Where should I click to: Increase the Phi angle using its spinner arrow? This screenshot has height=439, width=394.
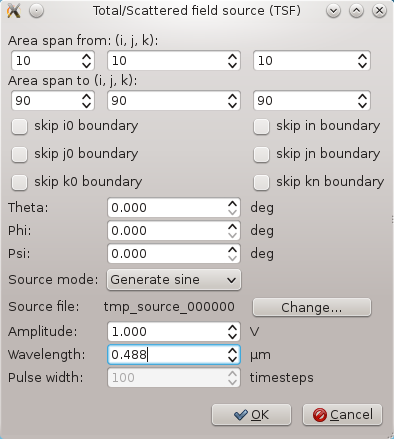pos(232,226)
